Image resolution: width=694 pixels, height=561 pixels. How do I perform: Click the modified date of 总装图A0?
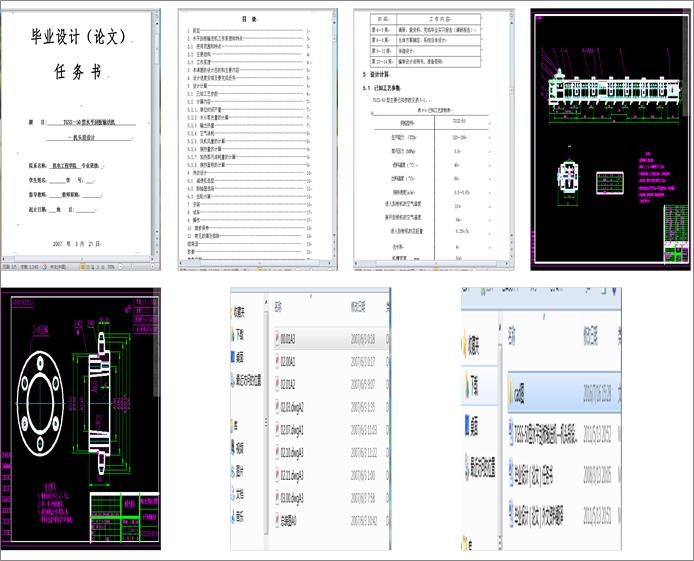click(x=363, y=521)
